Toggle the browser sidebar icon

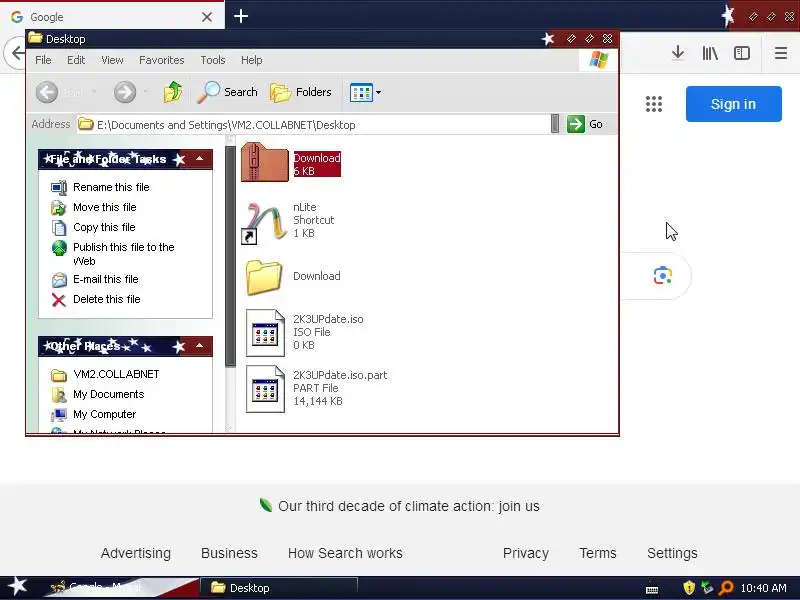point(742,53)
